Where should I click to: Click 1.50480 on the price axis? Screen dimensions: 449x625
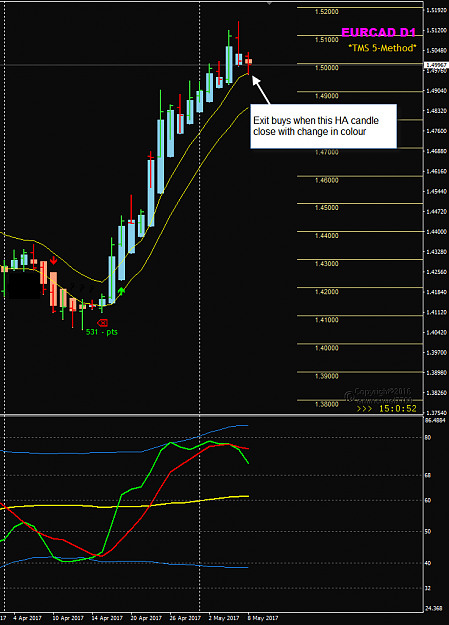436,51
